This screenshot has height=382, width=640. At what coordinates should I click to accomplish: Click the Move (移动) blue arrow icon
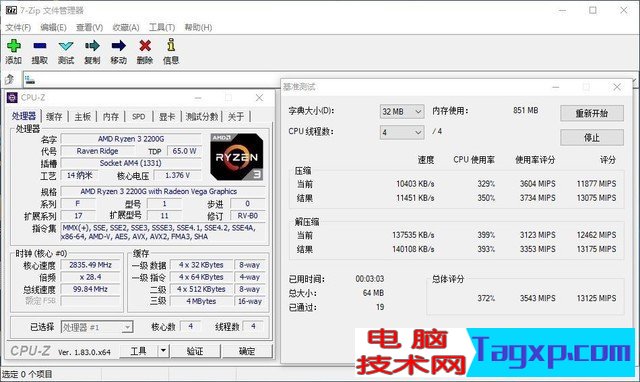(118, 46)
